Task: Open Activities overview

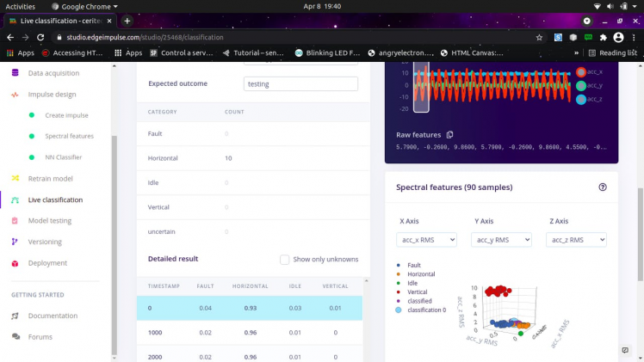Action: (20, 6)
